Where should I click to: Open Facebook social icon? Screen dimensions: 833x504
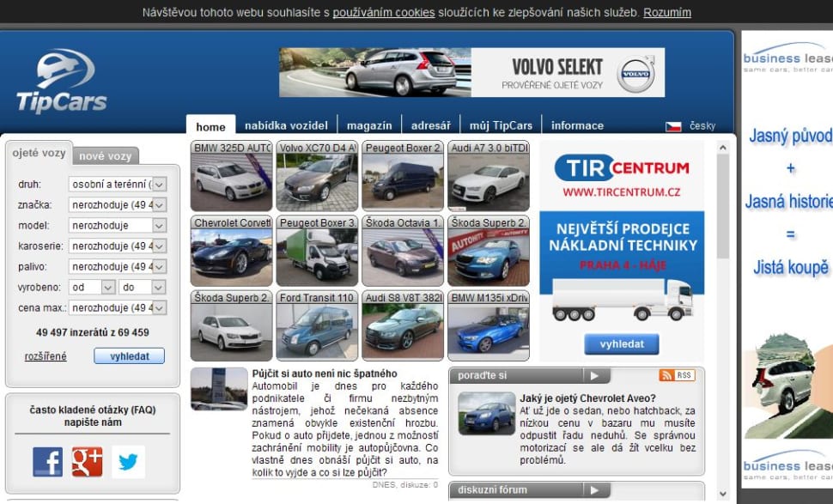47,462
